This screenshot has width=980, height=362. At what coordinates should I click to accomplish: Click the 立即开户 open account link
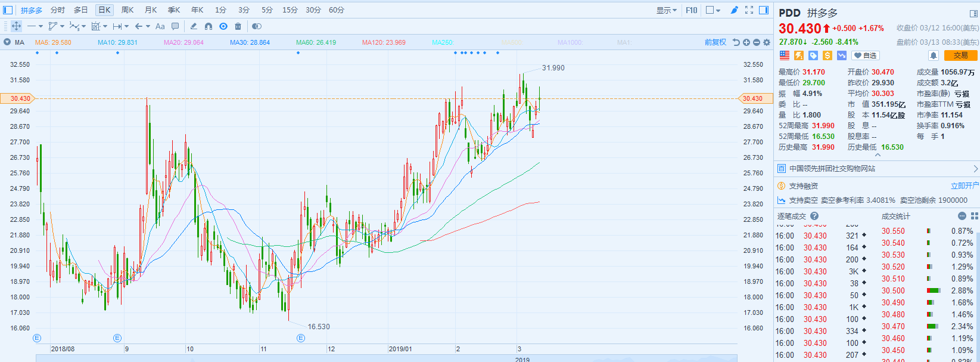click(965, 186)
